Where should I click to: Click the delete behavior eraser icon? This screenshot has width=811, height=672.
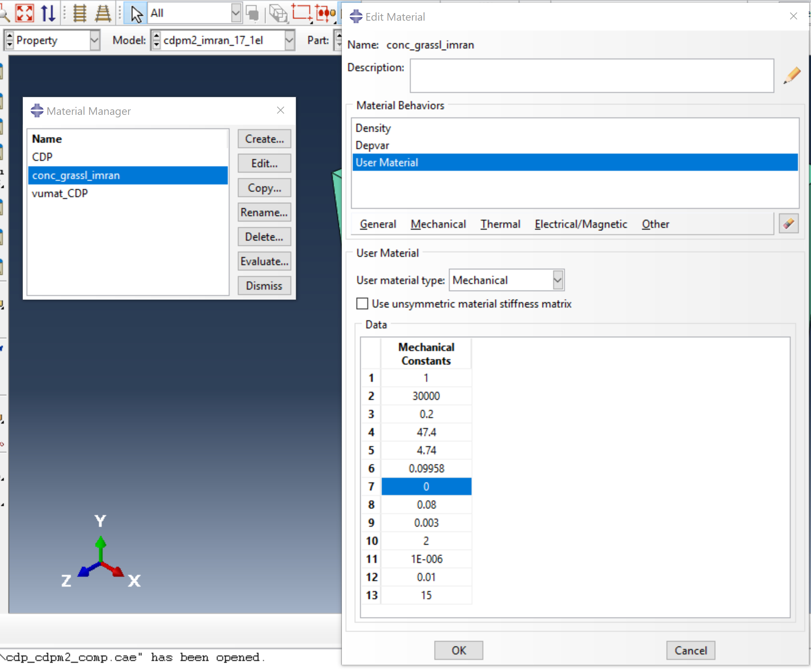click(788, 224)
